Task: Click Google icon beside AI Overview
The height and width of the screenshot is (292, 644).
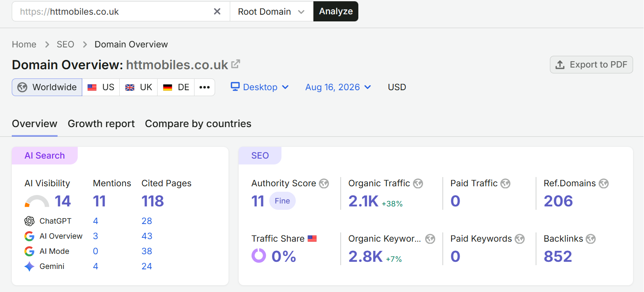Action: click(x=29, y=236)
